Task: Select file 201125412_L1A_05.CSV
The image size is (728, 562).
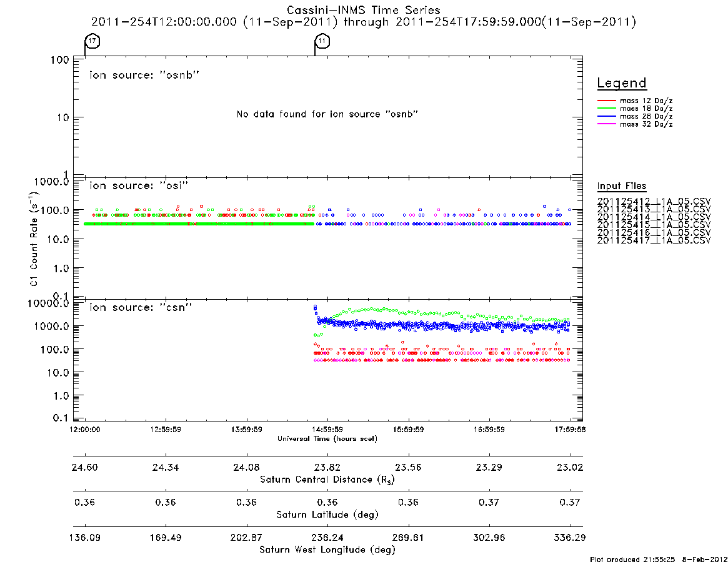Action: pos(654,202)
